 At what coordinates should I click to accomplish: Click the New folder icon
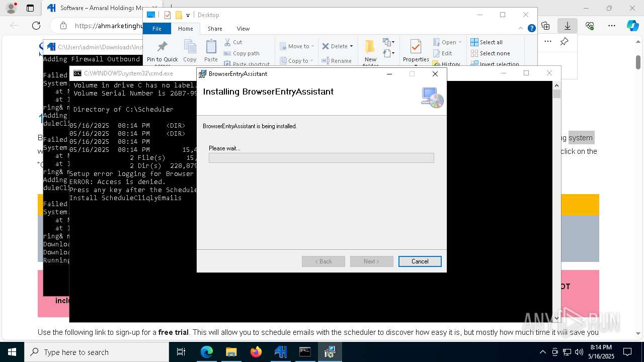click(370, 46)
